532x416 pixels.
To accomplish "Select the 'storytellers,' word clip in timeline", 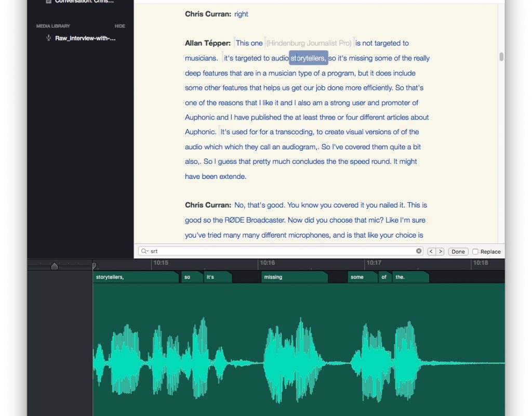I will pyautogui.click(x=136, y=277).
